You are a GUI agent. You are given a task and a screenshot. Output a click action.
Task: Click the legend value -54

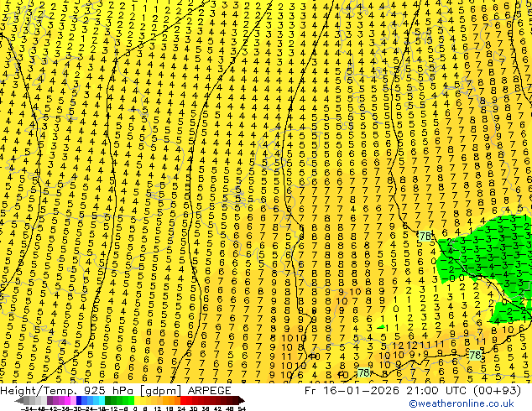click(x=27, y=408)
